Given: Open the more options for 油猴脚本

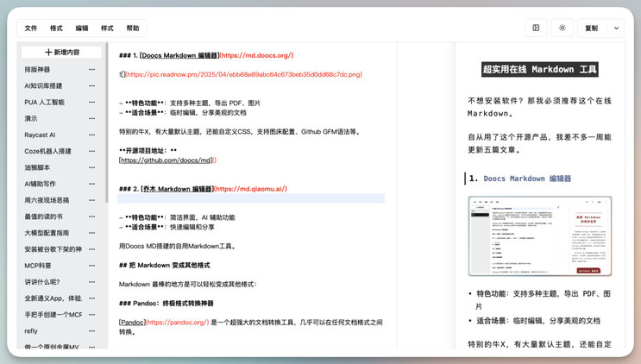Looking at the screenshot, I should [91, 168].
